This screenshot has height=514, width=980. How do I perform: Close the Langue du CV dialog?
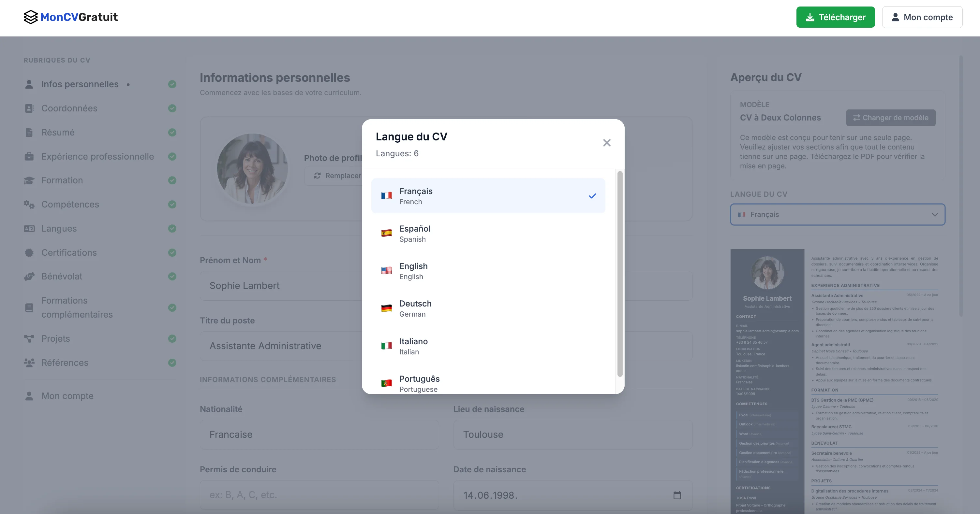607,143
